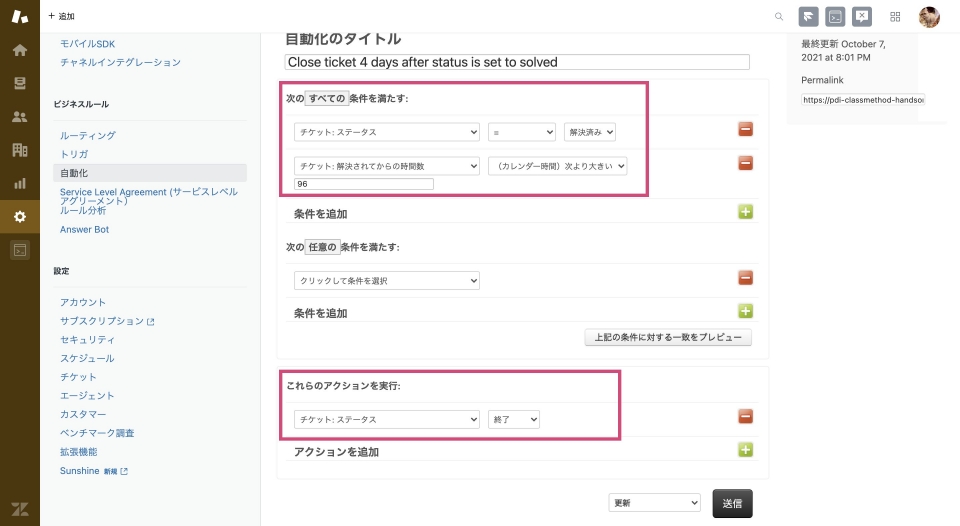
Task: Open Organizations building icon in sidebar
Action: coord(19,150)
